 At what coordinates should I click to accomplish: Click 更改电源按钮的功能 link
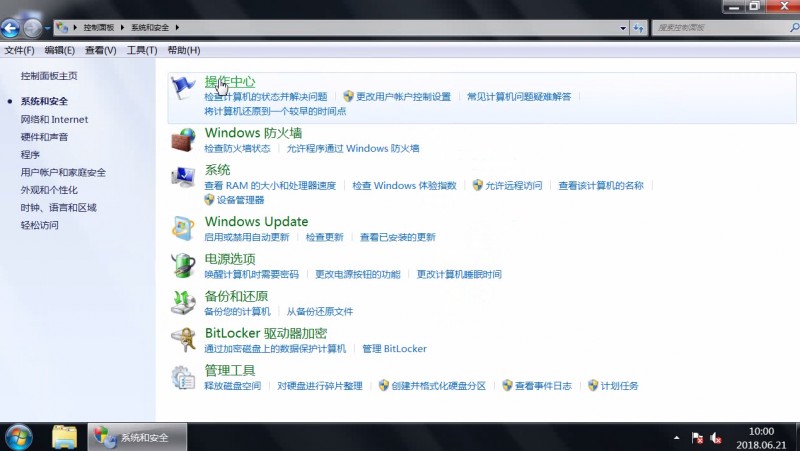[358, 274]
